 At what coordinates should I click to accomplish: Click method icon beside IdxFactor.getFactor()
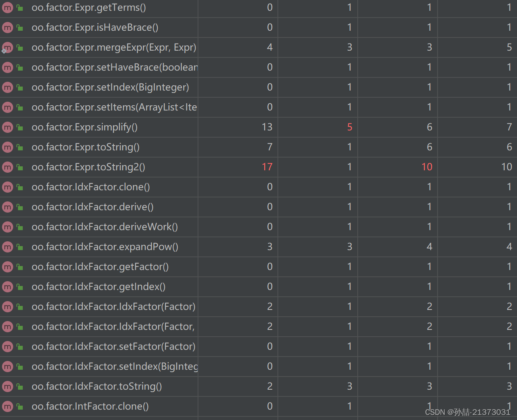click(8, 267)
